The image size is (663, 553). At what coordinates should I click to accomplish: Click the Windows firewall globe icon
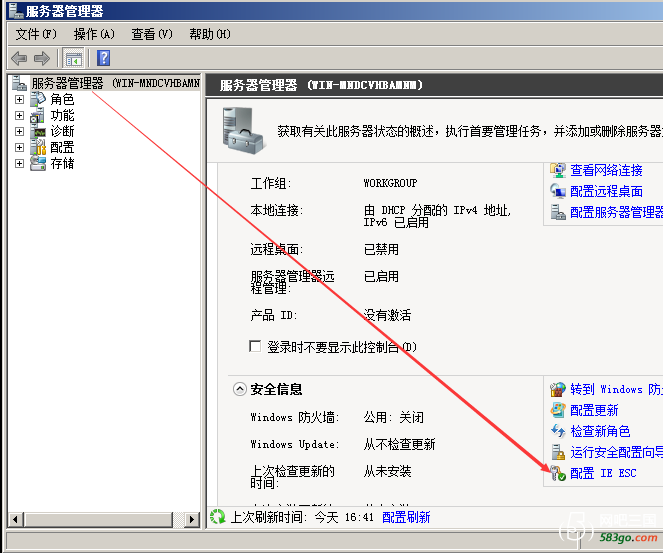pos(558,389)
